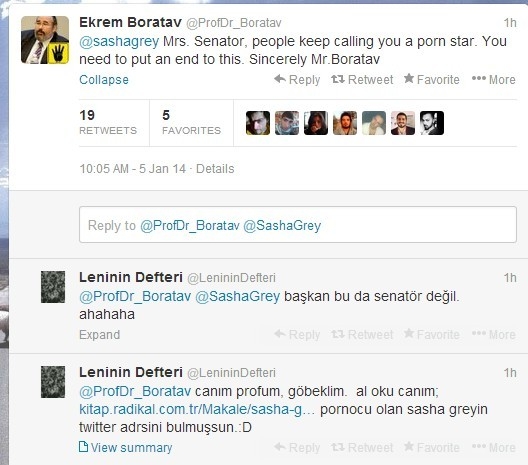Favorite Ekrem Boratav's tweet with the star
Viewport: 528px width, 465px height.
(432, 80)
